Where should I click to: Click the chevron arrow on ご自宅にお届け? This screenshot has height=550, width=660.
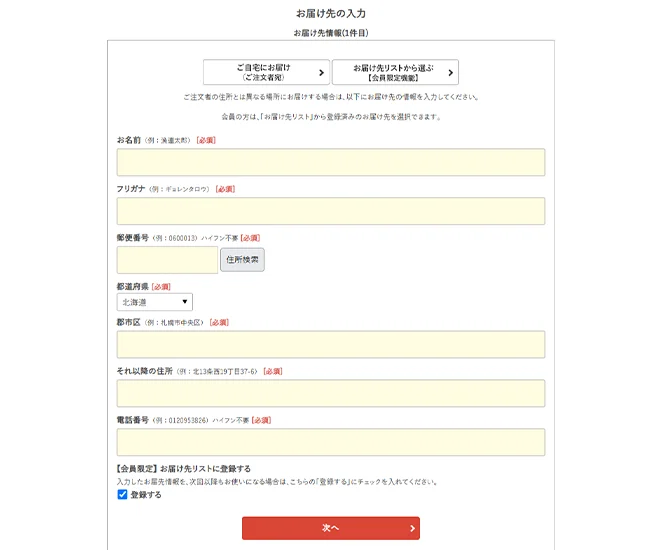pos(321,72)
